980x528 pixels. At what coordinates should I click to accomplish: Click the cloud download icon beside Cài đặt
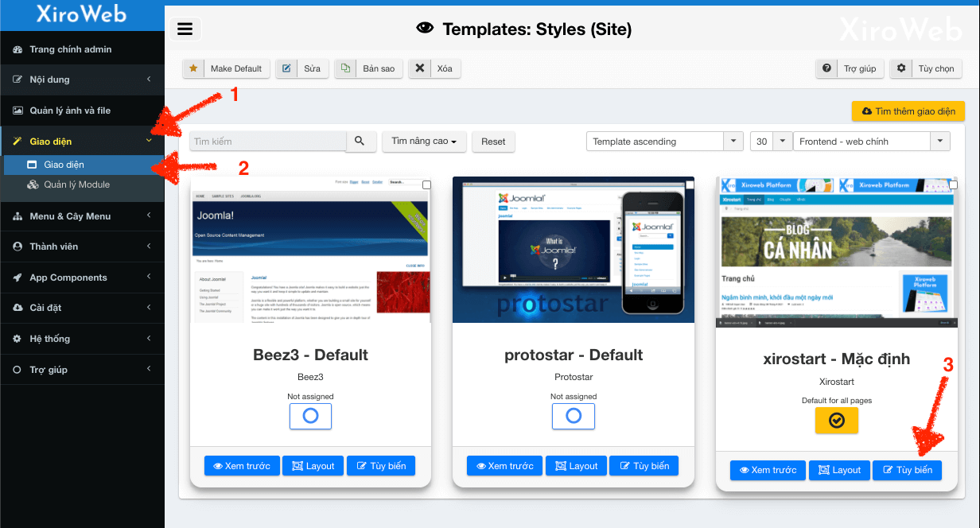pos(18,308)
